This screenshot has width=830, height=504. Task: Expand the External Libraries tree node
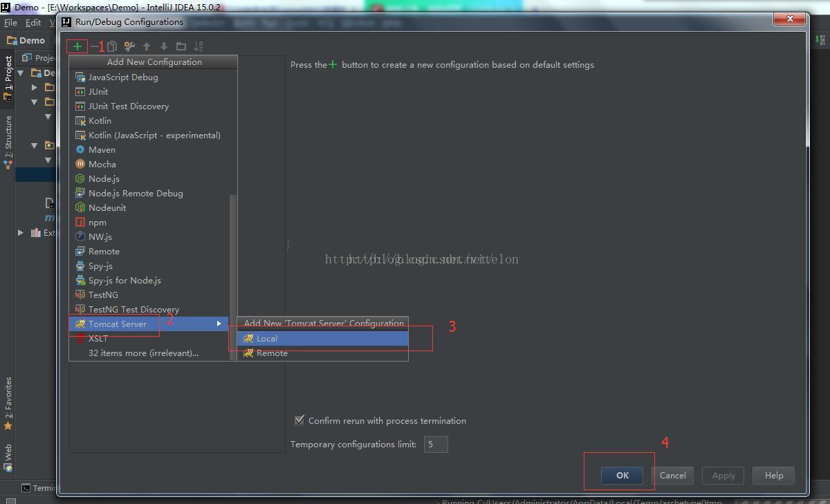tap(21, 233)
